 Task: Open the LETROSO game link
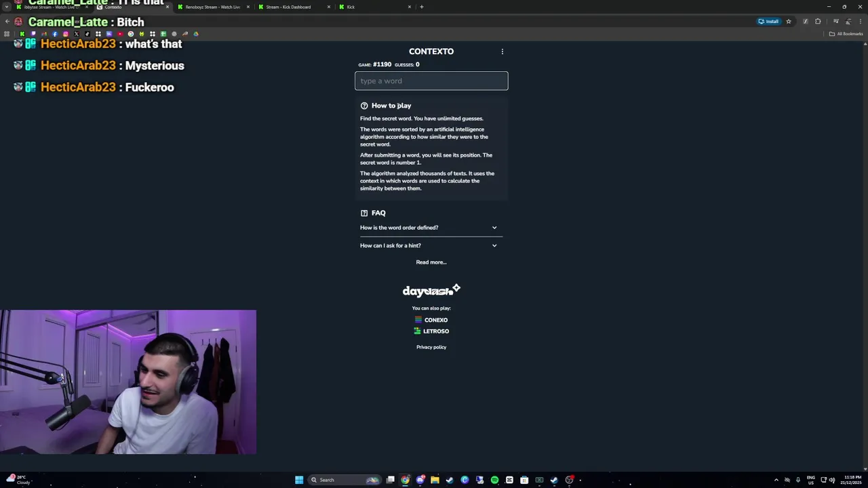(x=431, y=331)
